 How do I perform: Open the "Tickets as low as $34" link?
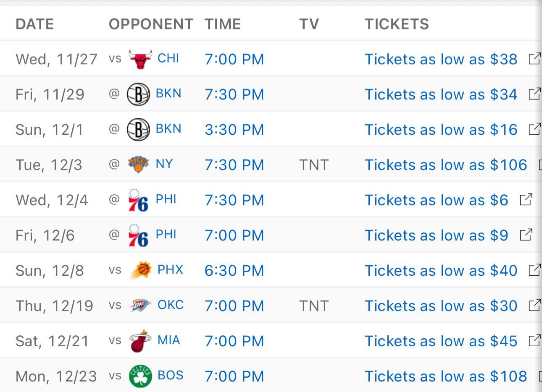click(441, 94)
